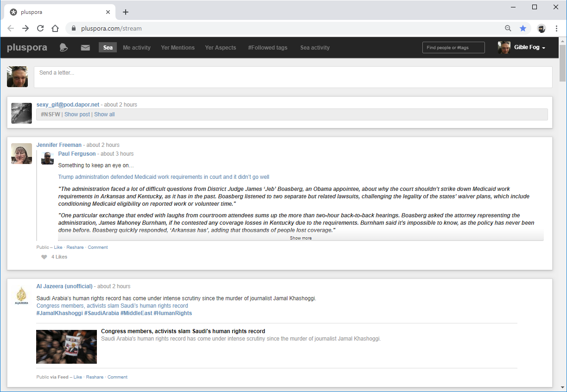This screenshot has width=567, height=392.
Task: Open Yer Aspects tab
Action: point(221,47)
